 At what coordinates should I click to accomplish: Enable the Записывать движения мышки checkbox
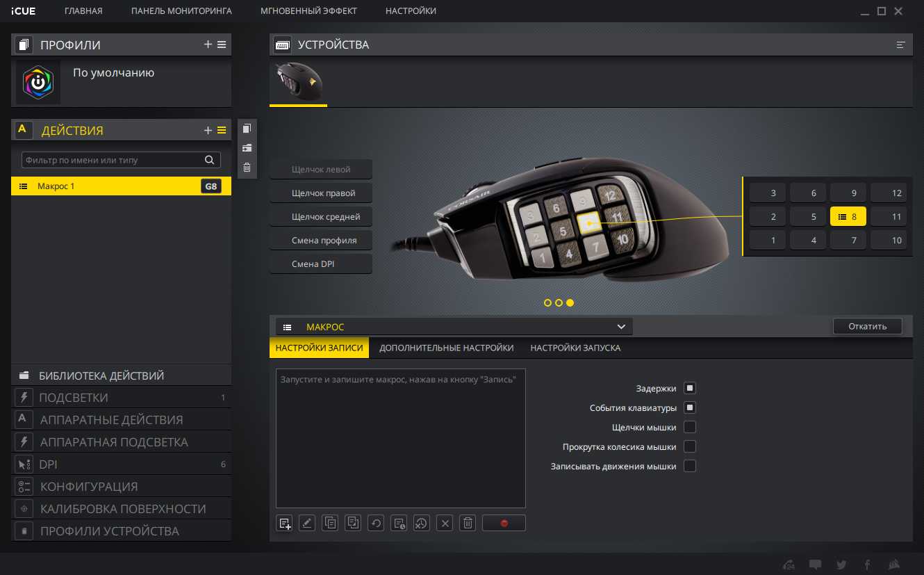690,466
